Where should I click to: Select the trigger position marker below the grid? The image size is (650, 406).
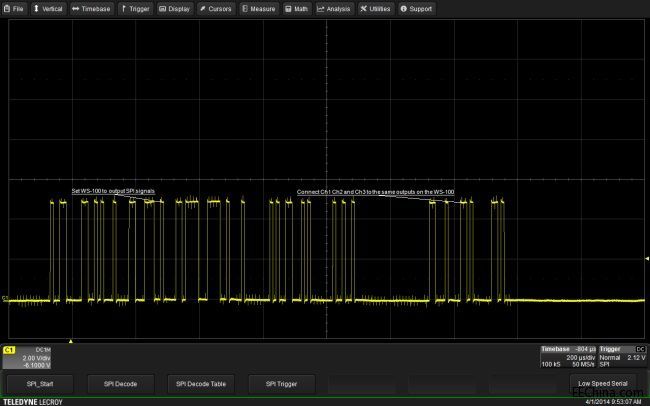coord(71,341)
